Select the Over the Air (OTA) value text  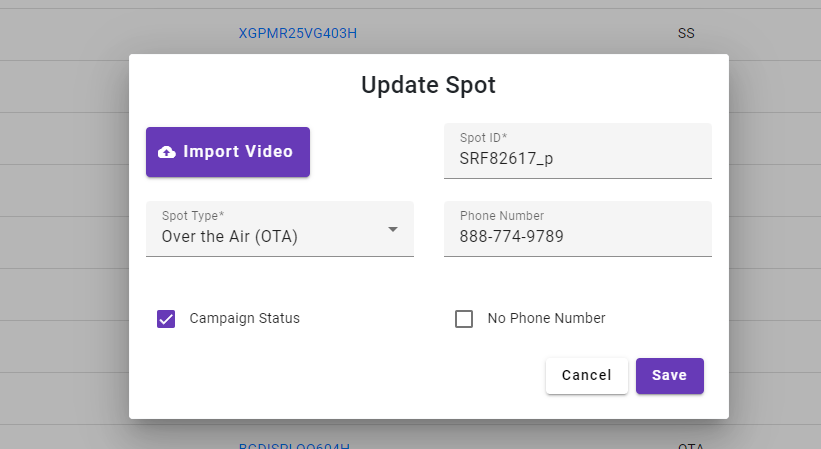point(229,237)
